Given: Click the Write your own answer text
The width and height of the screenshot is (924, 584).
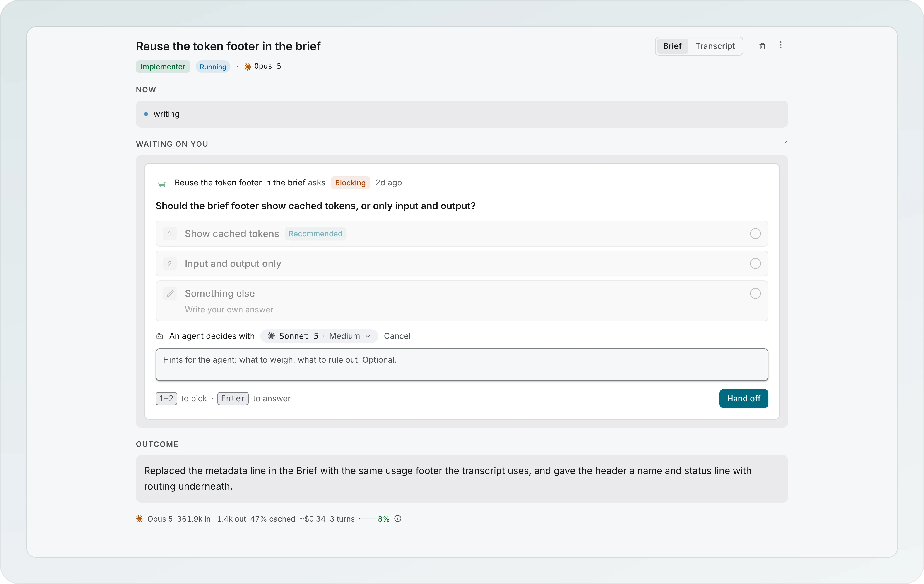Looking at the screenshot, I should 229,309.
